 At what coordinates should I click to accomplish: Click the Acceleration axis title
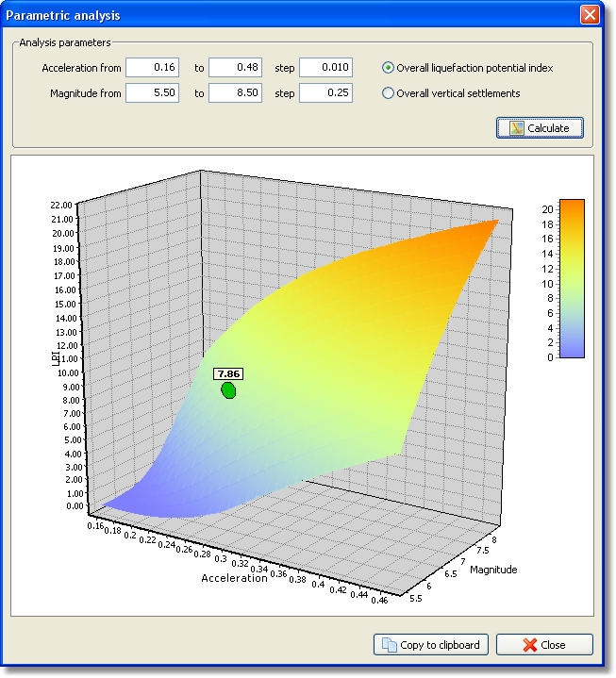click(x=234, y=578)
